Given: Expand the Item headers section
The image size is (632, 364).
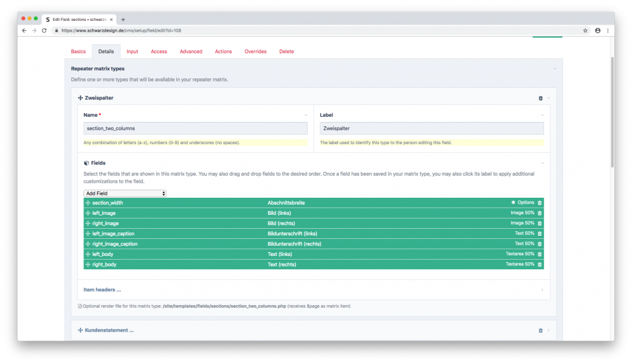Looking at the screenshot, I should (102, 289).
